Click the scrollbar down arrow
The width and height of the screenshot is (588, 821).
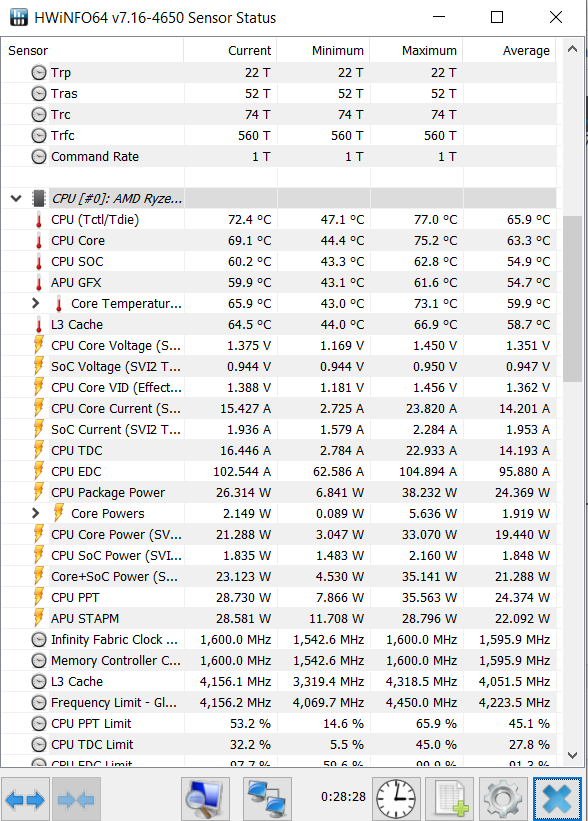pyautogui.click(x=572, y=755)
